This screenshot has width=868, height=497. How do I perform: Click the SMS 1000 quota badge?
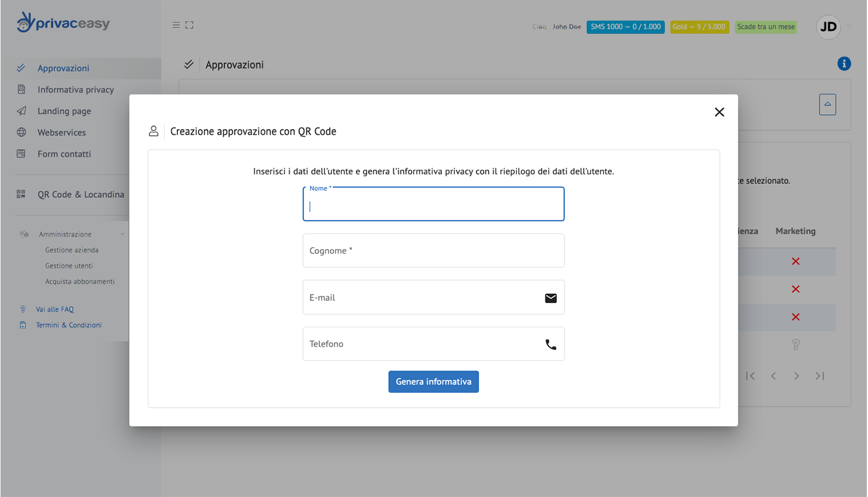pyautogui.click(x=625, y=27)
